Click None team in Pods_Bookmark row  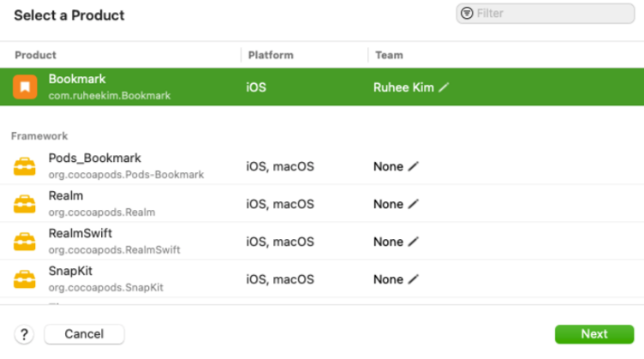tap(388, 166)
